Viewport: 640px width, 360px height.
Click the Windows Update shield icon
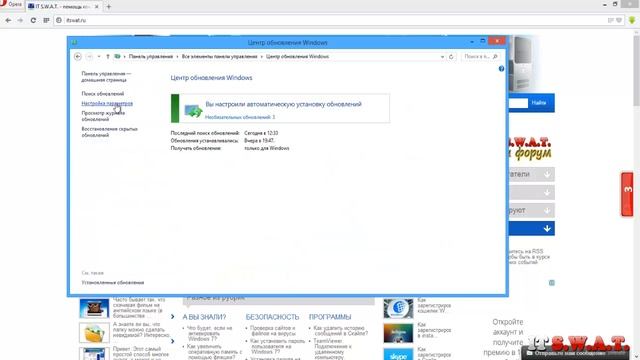193,110
